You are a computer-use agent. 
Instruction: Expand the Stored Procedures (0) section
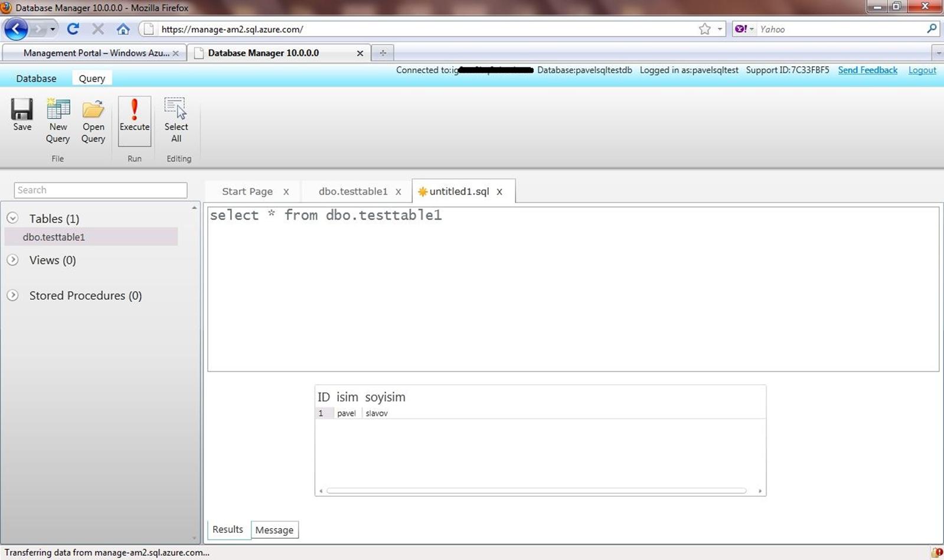(x=12, y=295)
